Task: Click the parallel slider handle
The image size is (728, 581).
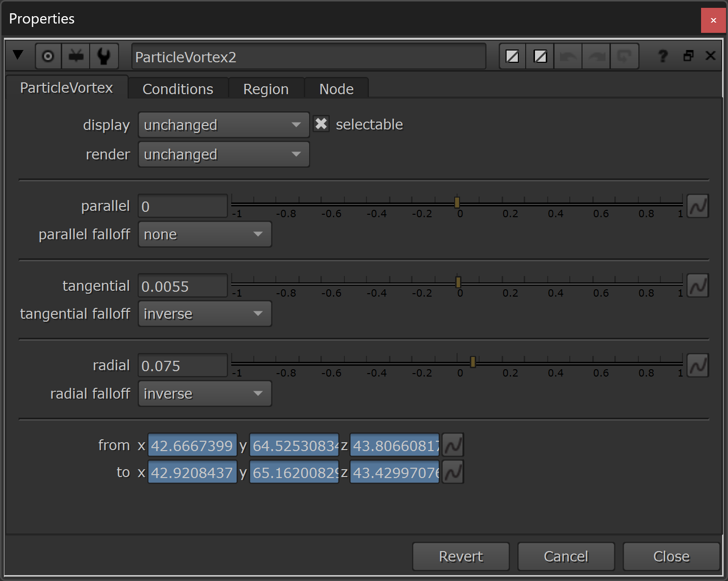Action: [457, 202]
